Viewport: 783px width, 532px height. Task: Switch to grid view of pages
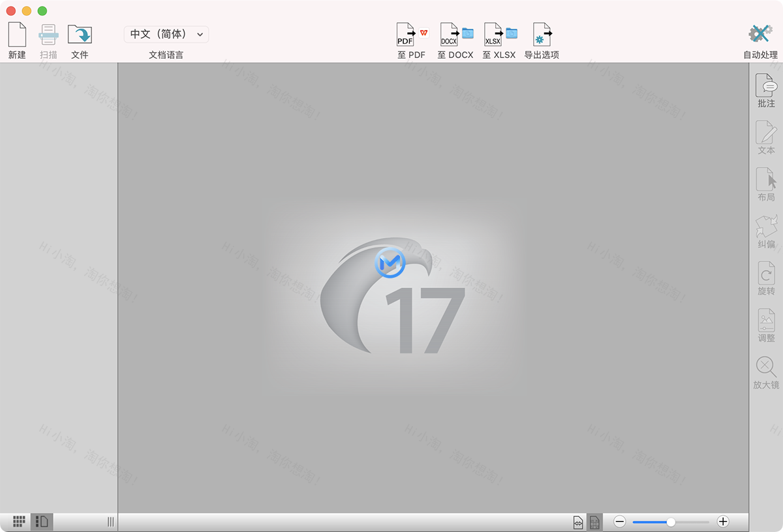[18, 522]
